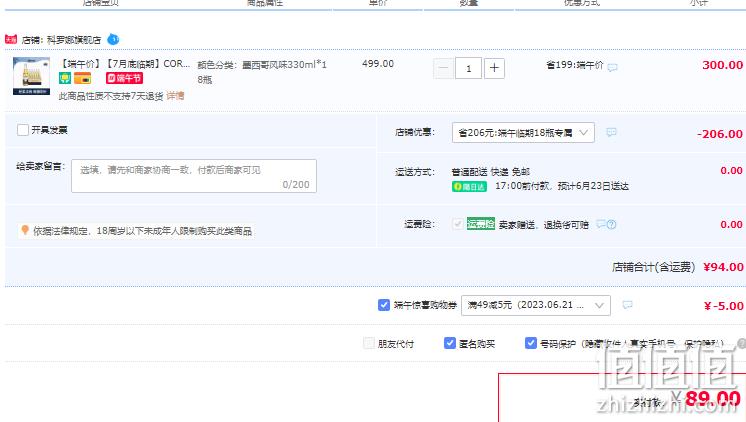
Task: Click the quantity input showing 1
Action: pos(469,68)
